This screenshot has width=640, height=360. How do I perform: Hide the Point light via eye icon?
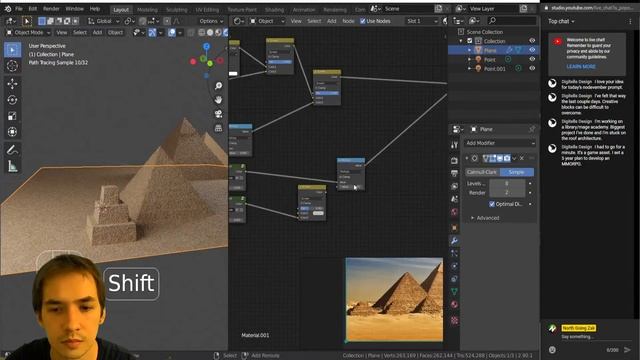click(x=532, y=59)
